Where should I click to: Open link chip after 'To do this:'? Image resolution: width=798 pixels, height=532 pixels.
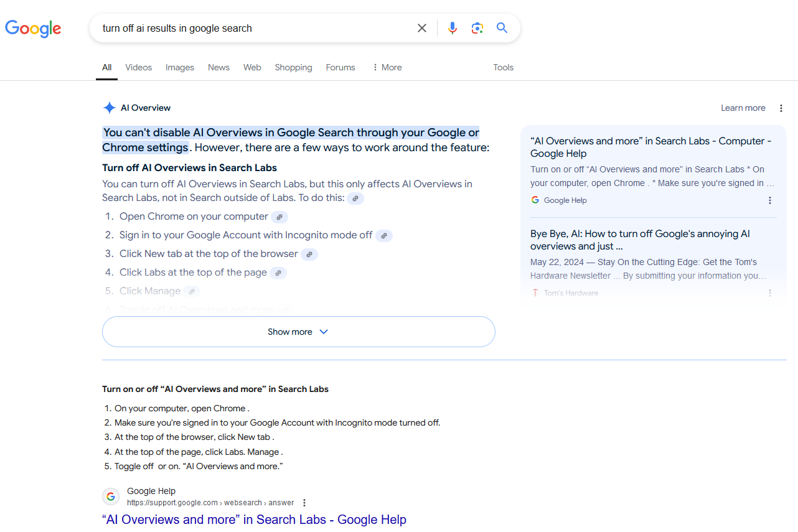point(355,198)
